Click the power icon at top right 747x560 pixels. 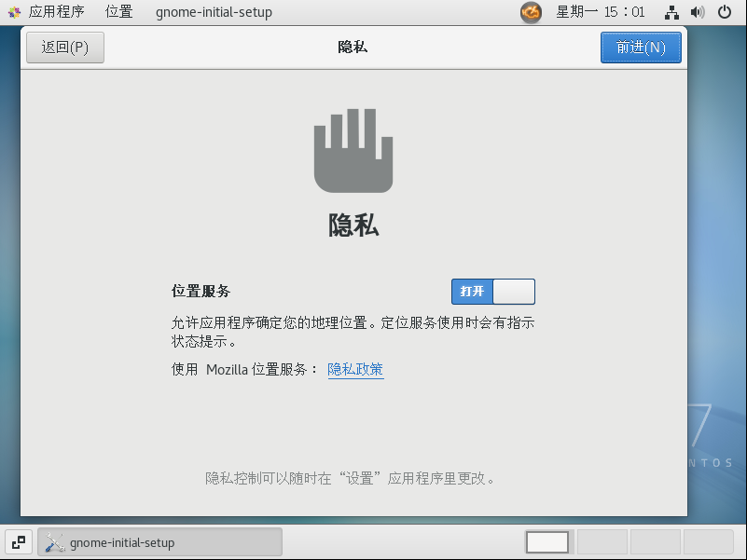pos(725,12)
